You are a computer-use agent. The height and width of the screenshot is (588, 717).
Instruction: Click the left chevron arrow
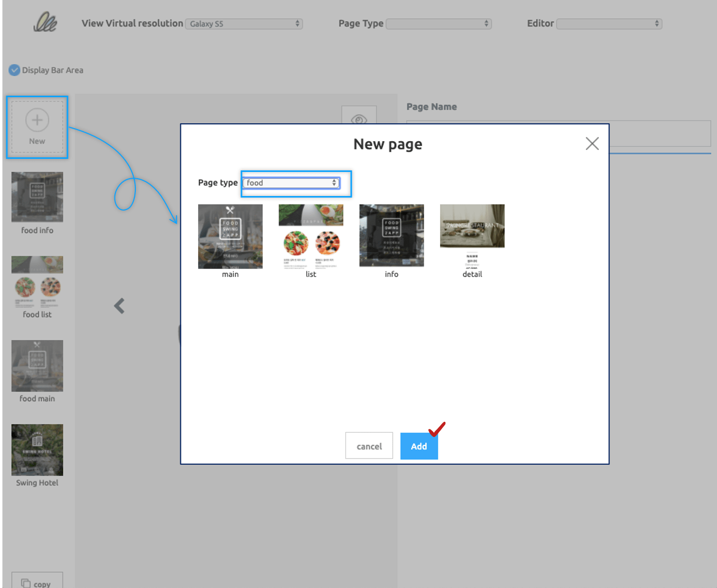coord(119,306)
